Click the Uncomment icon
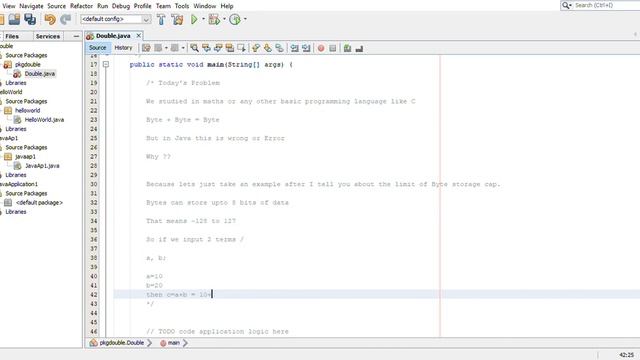The width and height of the screenshot is (640, 360). (359, 49)
